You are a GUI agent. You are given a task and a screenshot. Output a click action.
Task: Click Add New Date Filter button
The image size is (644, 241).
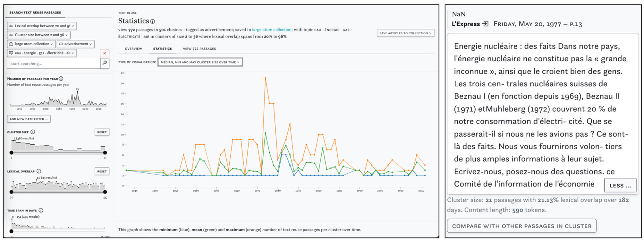click(29, 119)
